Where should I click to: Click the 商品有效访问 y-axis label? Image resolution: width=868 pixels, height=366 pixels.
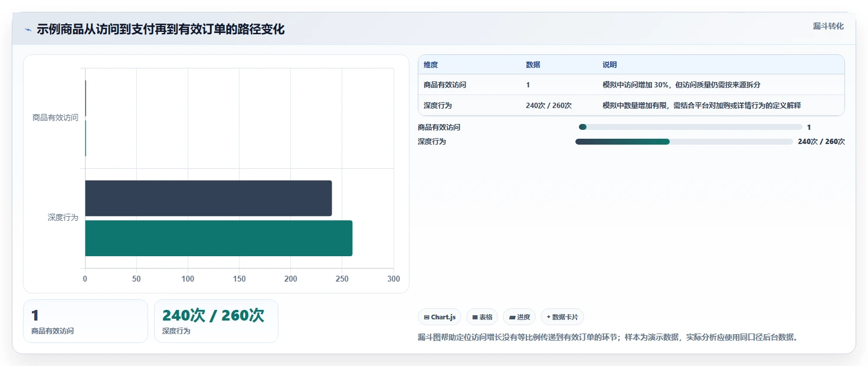tap(55, 118)
